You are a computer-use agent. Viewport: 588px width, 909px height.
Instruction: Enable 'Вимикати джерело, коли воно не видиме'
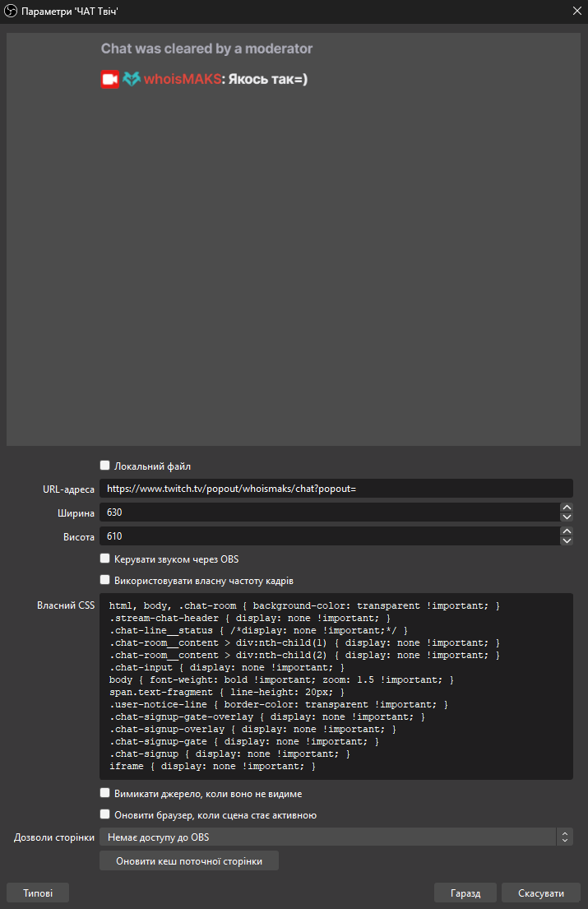click(x=104, y=793)
